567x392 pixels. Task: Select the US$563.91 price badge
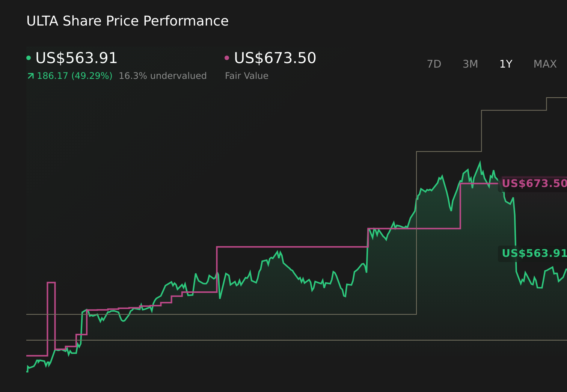(535, 253)
